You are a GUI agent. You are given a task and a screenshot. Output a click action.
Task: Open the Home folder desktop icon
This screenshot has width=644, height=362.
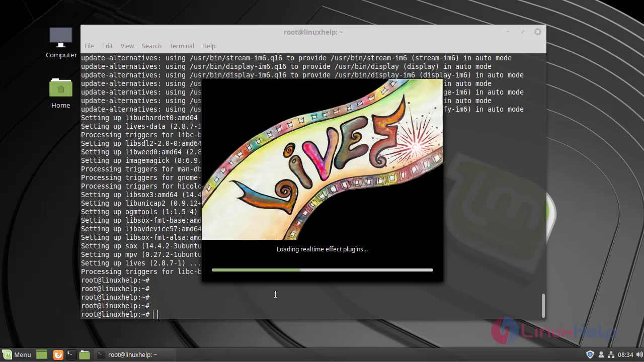(61, 93)
